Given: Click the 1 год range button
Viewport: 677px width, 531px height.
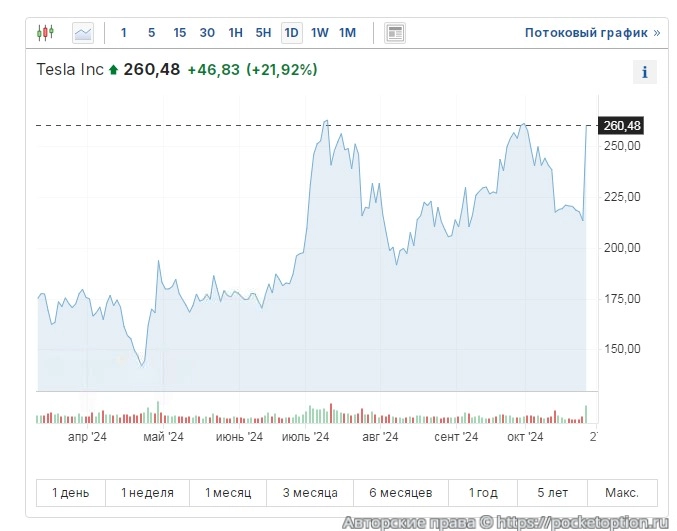Looking at the screenshot, I should click(483, 493).
